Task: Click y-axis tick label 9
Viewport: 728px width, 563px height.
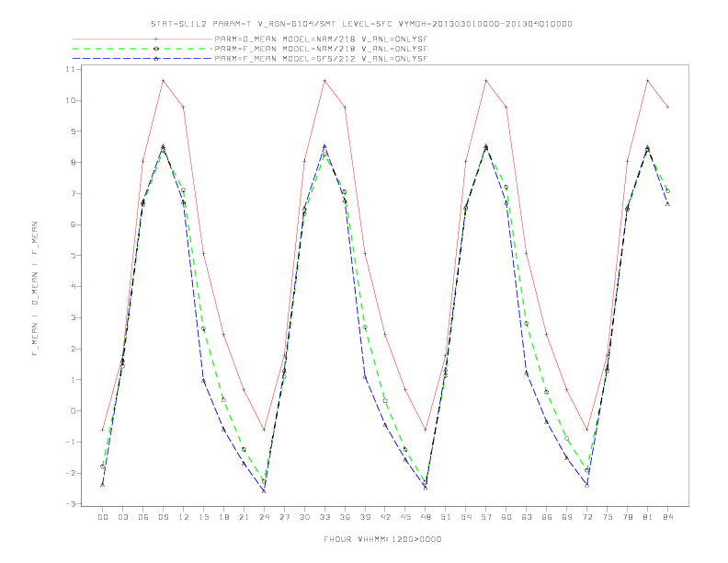Action: pyautogui.click(x=73, y=132)
